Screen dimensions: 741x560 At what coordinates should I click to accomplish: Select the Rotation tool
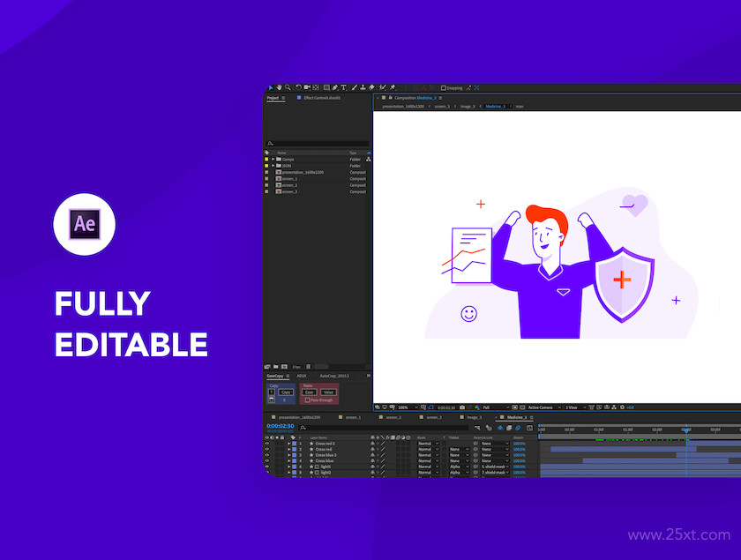[298, 87]
